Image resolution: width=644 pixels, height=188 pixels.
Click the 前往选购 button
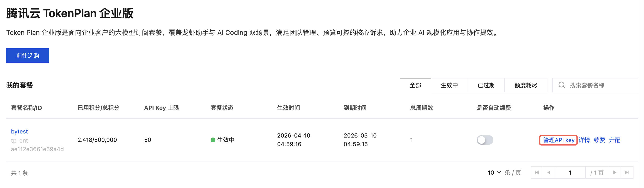28,55
